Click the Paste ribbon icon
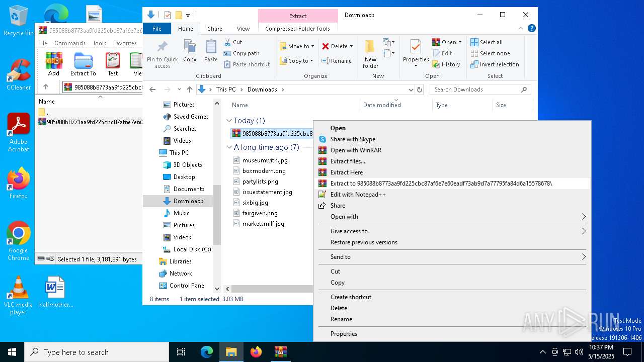The height and width of the screenshot is (362, 644). [211, 51]
